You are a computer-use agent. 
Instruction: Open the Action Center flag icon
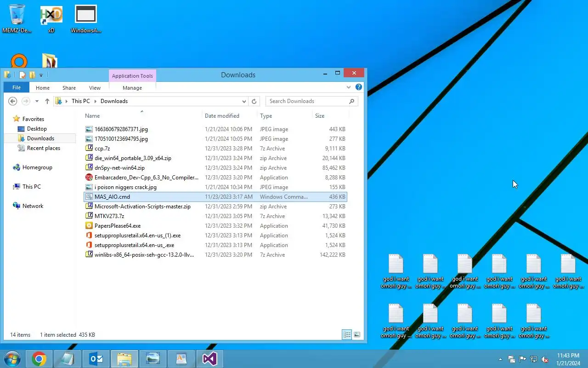522,359
